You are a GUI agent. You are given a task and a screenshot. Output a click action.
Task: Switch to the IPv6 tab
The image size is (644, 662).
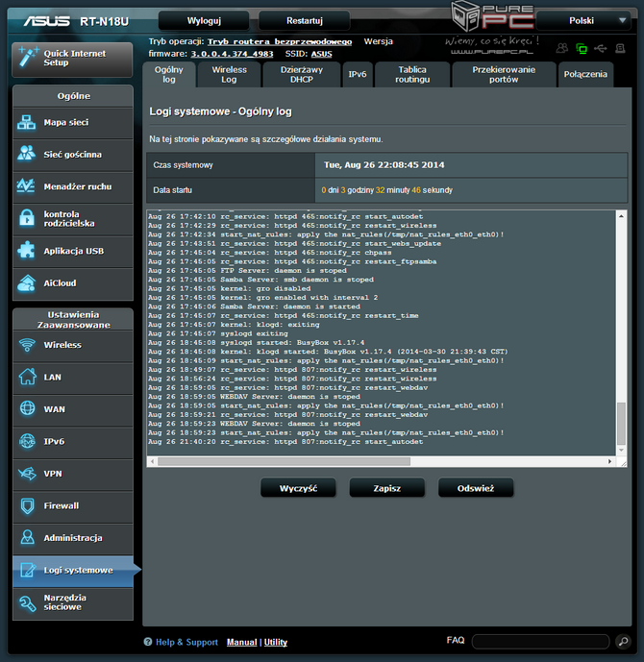358,74
